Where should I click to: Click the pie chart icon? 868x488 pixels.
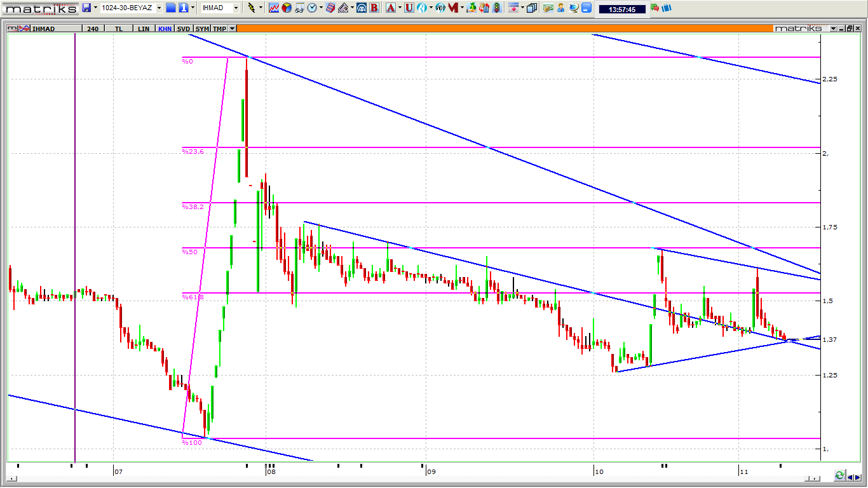point(286,8)
